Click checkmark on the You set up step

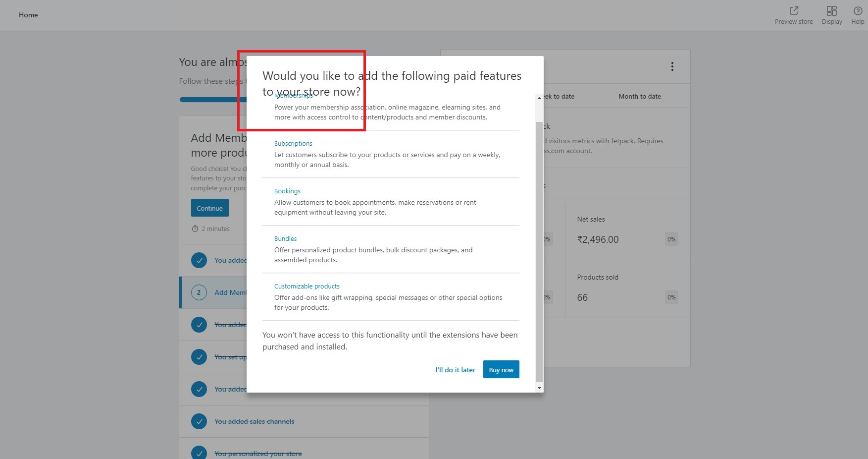199,356
